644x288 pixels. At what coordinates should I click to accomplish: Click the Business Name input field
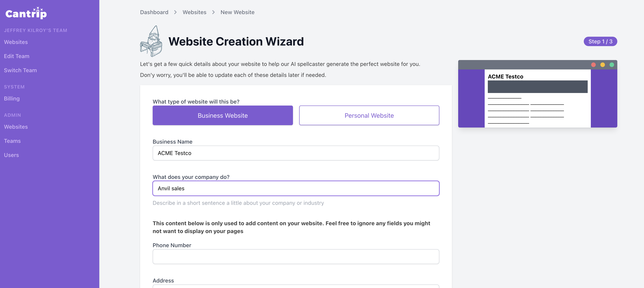click(x=296, y=153)
